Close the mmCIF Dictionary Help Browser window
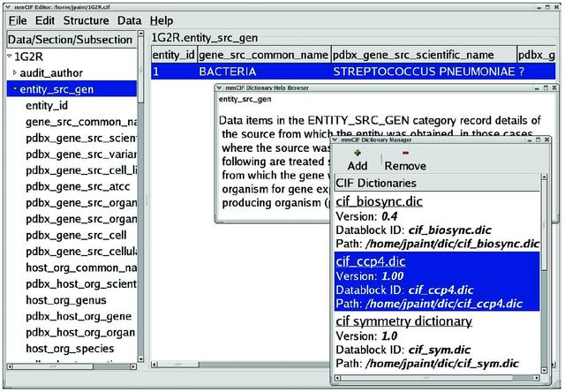This screenshot has width=565, height=392. [554, 87]
